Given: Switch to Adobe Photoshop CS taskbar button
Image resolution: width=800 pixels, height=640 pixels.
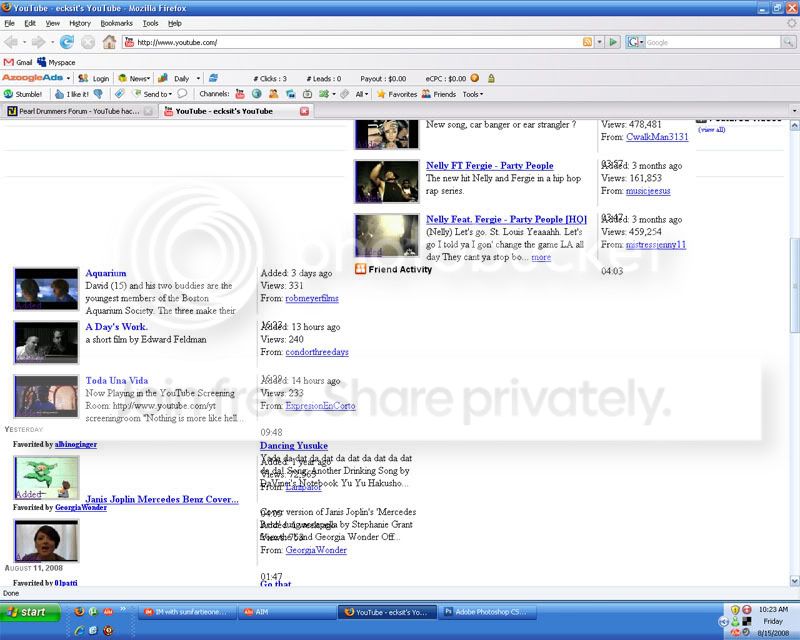Looking at the screenshot, I should pos(489,612).
